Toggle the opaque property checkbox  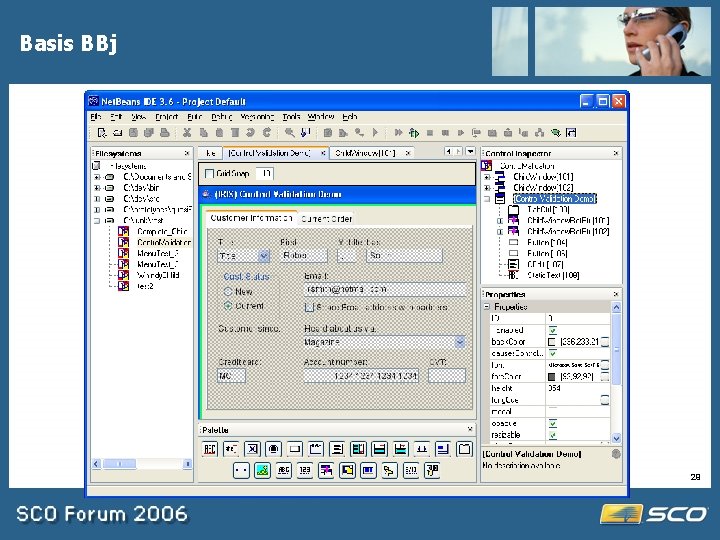[x=552, y=423]
